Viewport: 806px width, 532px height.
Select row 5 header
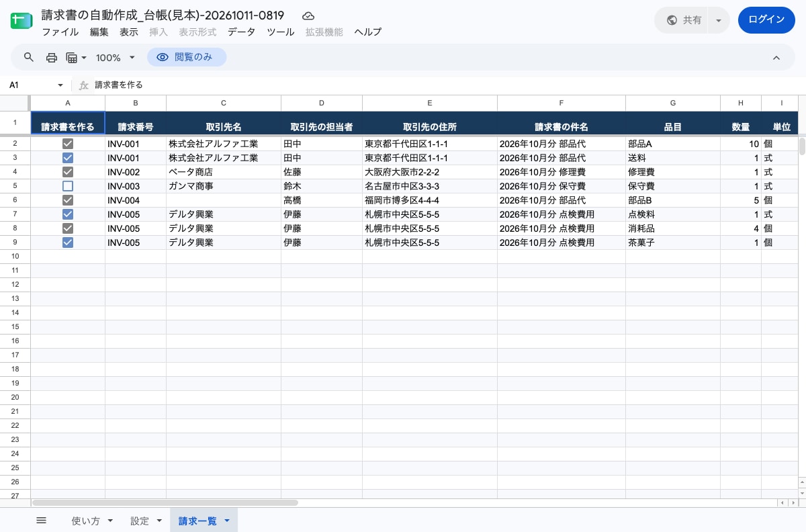tap(15, 186)
